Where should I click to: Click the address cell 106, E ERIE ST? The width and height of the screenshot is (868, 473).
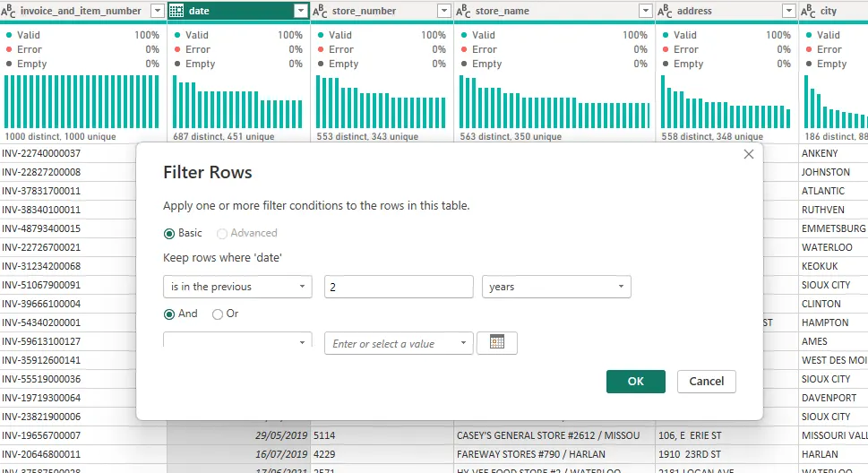coord(727,436)
